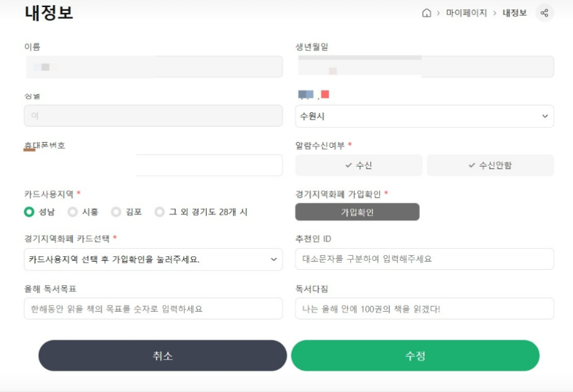Image resolution: width=573 pixels, height=392 pixels.
Task: Open the 수원시 region dropdown
Action: [424, 116]
